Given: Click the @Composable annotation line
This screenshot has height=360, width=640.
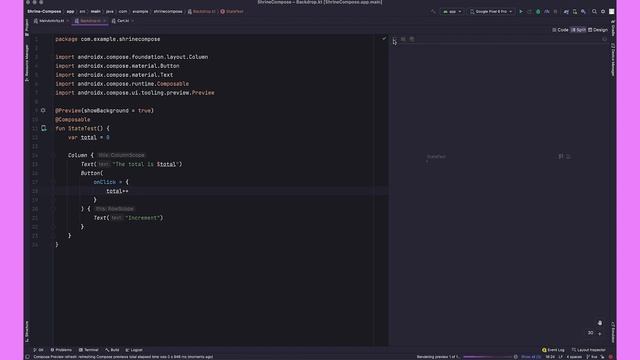Looking at the screenshot, I should (73, 120).
